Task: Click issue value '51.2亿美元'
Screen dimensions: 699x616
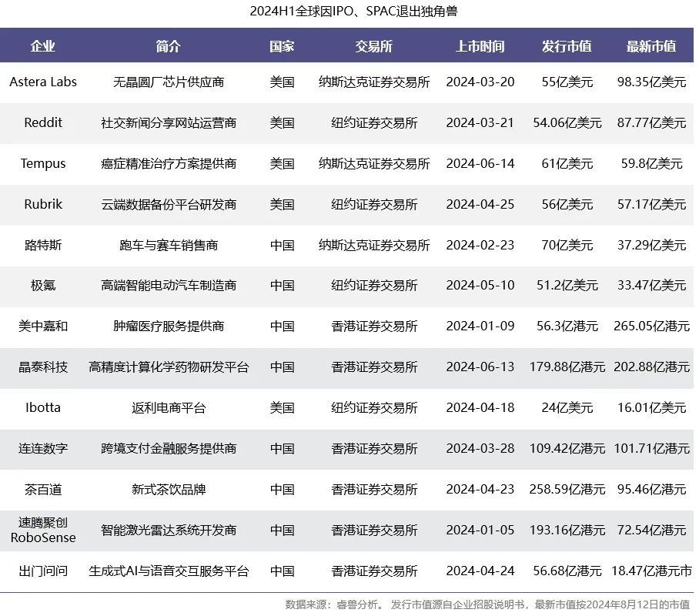Action: click(x=567, y=285)
